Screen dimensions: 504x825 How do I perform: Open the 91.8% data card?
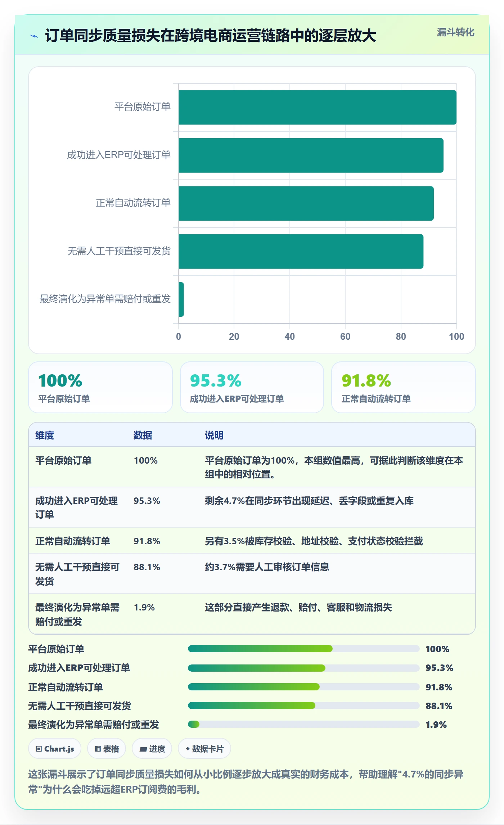[404, 387]
